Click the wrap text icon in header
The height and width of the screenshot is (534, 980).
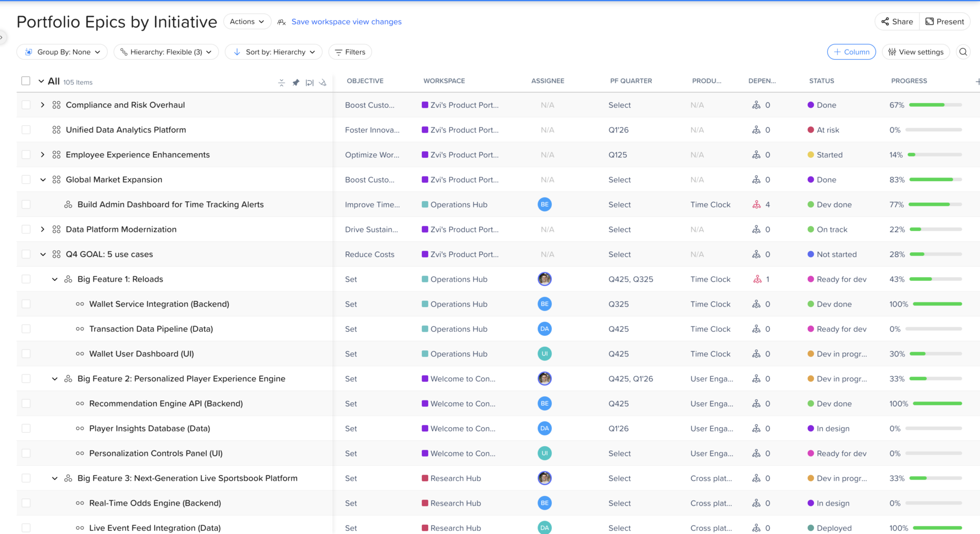click(x=309, y=83)
